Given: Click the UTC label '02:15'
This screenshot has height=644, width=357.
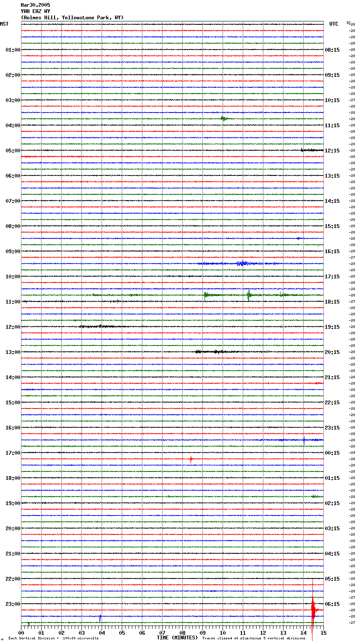Looking at the screenshot, I should click(332, 503).
